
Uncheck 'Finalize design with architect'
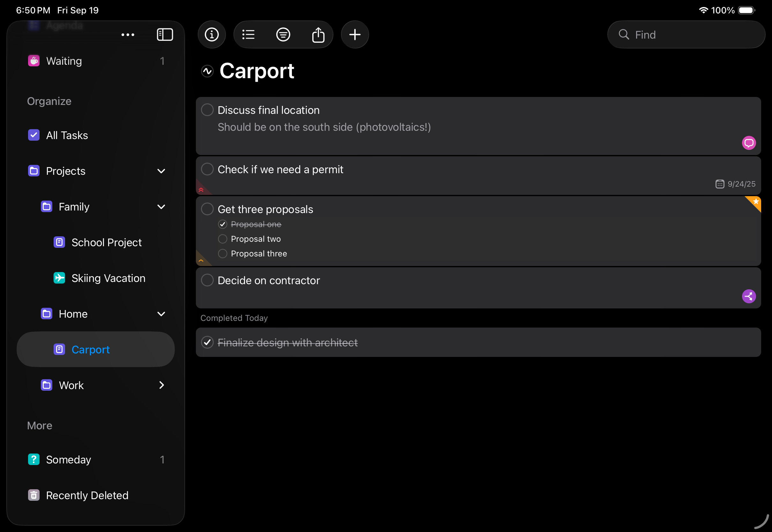pyautogui.click(x=207, y=342)
